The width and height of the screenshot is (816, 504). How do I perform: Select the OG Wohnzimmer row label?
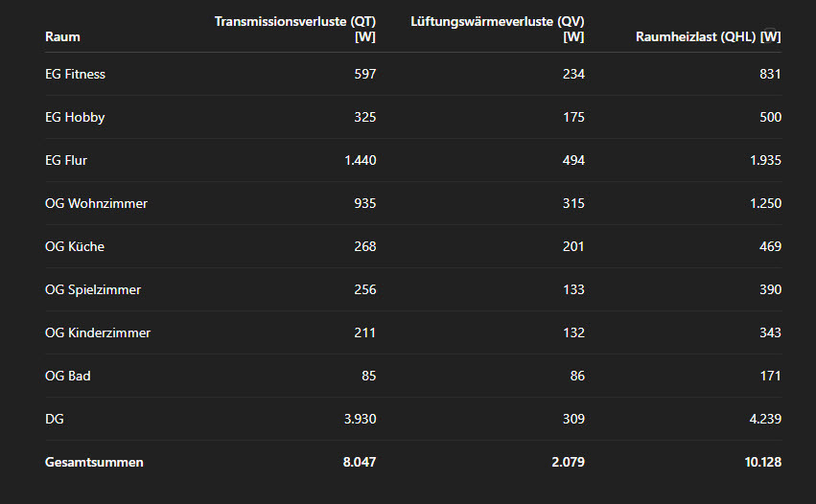(96, 203)
